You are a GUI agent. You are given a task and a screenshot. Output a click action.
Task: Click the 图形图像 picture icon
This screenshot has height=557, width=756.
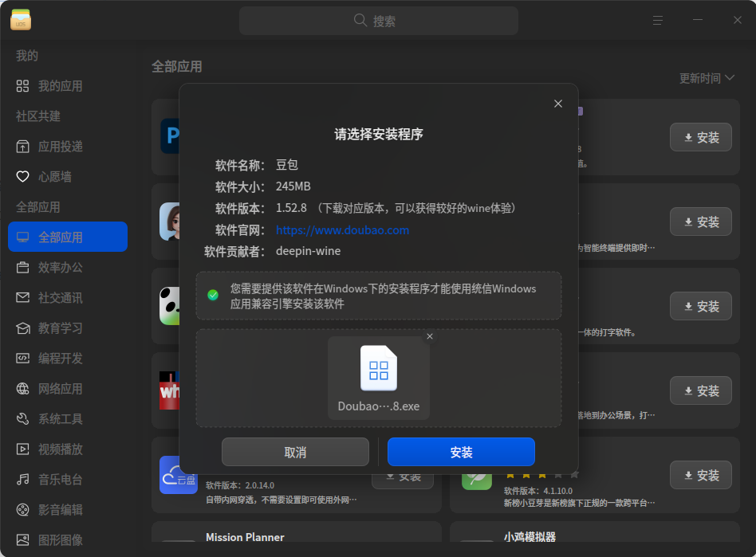22,540
